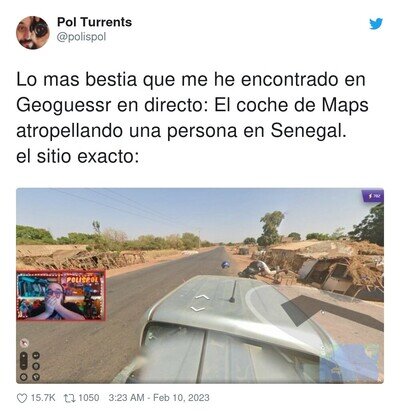Like the tweet via heart icon
This screenshot has height=415, width=400.
coord(22,398)
